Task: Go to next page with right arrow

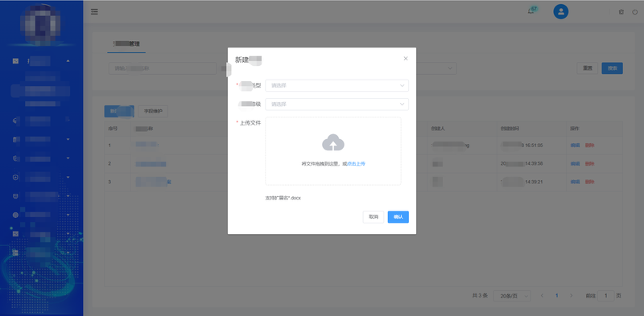Action: tap(572, 295)
